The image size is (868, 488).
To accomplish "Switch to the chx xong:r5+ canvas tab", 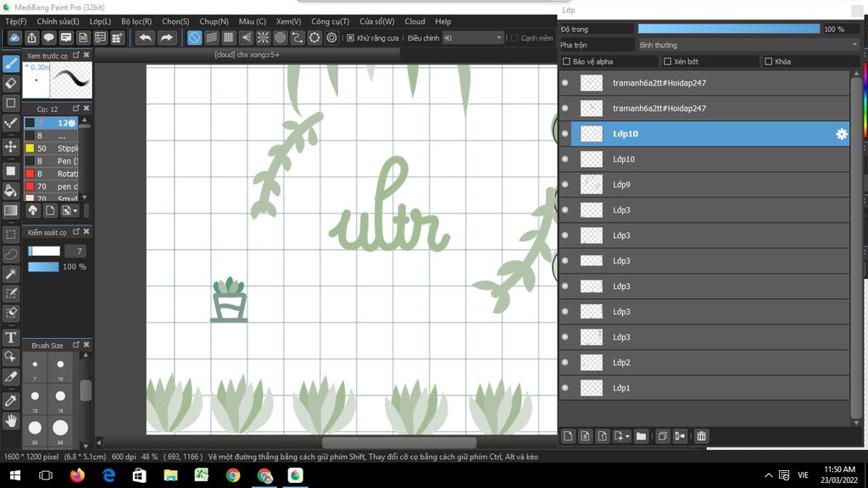I will (247, 55).
